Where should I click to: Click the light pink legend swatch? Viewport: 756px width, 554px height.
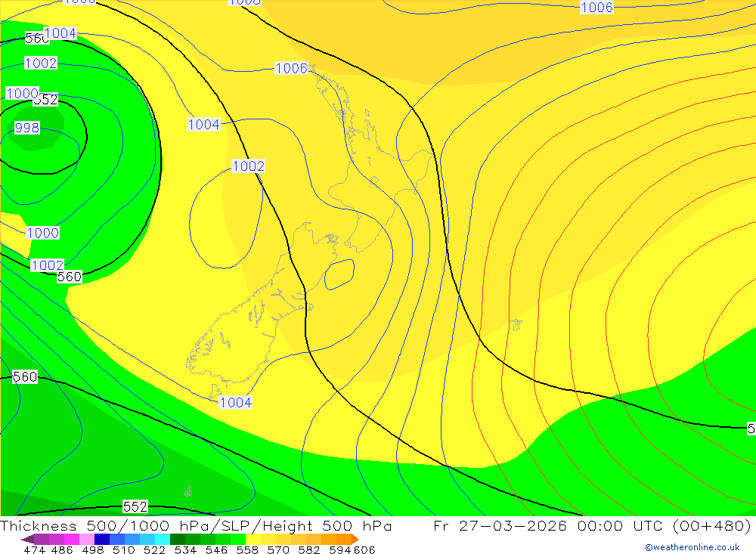[x=87, y=539]
